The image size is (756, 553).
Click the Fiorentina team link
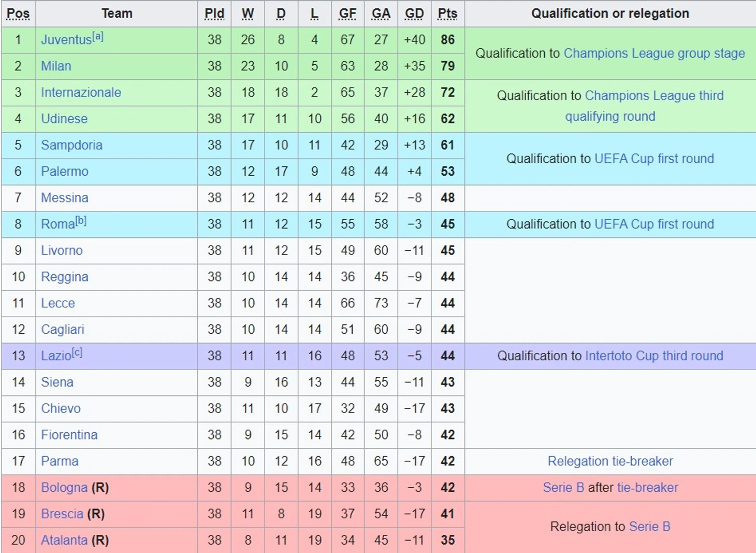pyautogui.click(x=69, y=435)
